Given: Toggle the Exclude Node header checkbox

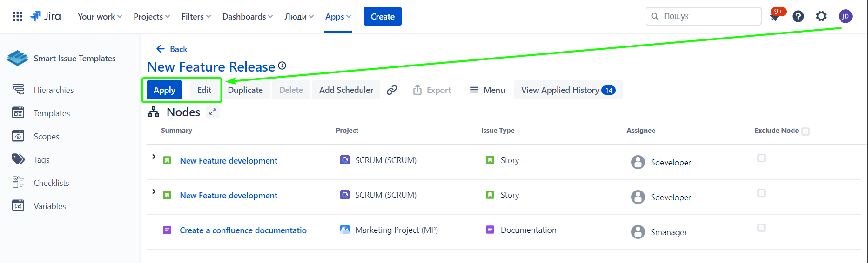Looking at the screenshot, I should pos(806,131).
